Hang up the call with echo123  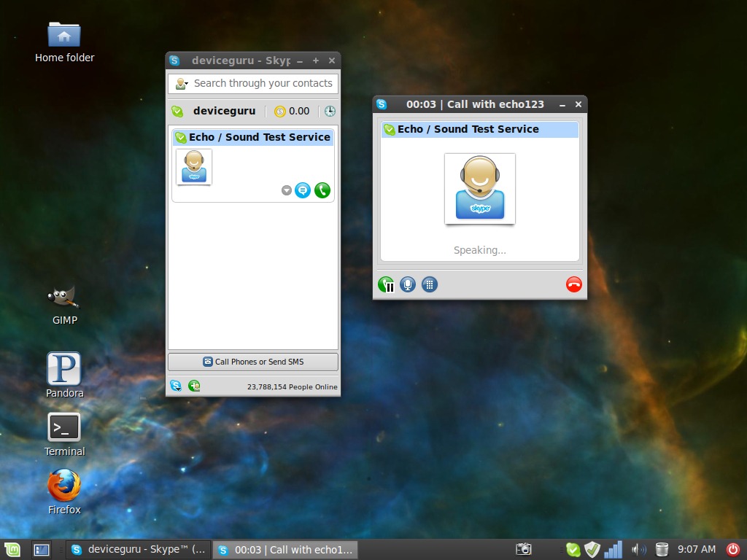573,285
